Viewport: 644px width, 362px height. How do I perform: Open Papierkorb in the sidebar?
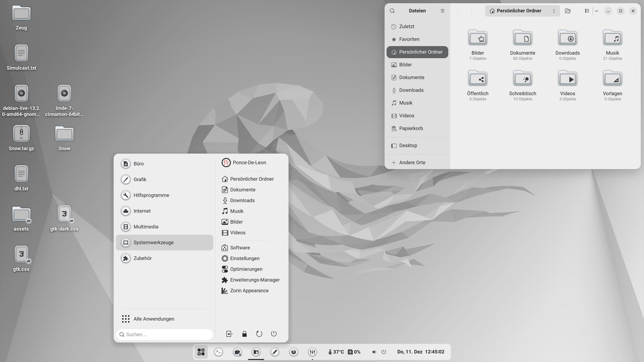click(411, 128)
